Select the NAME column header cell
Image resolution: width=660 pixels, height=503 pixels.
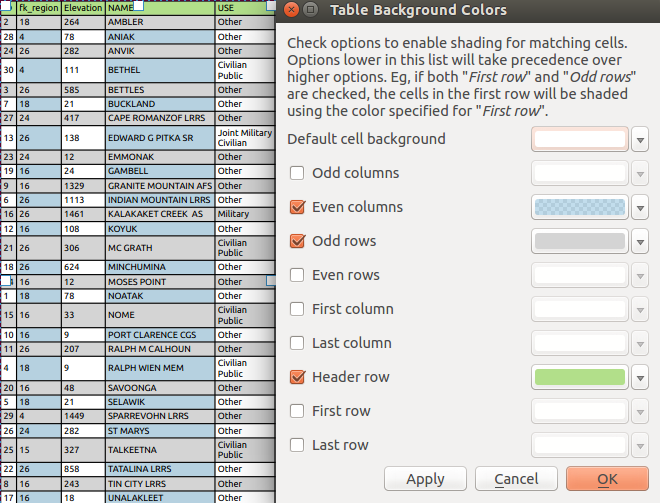click(159, 7)
